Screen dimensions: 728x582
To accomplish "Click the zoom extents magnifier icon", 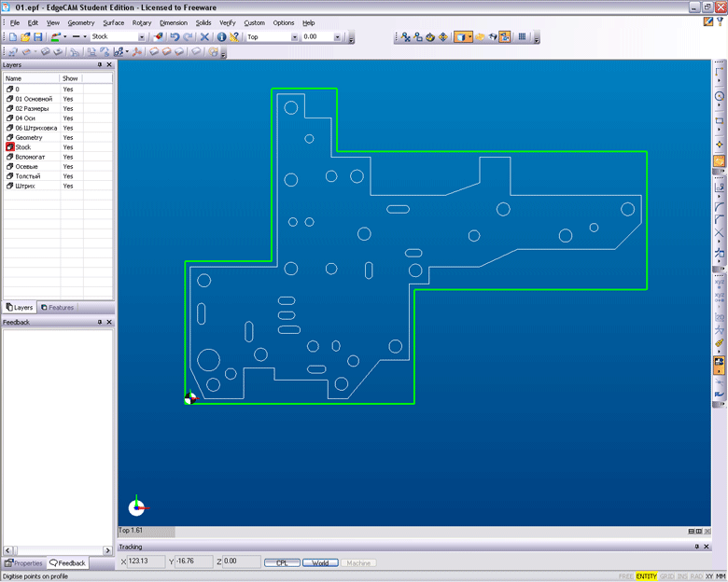I will [405, 36].
